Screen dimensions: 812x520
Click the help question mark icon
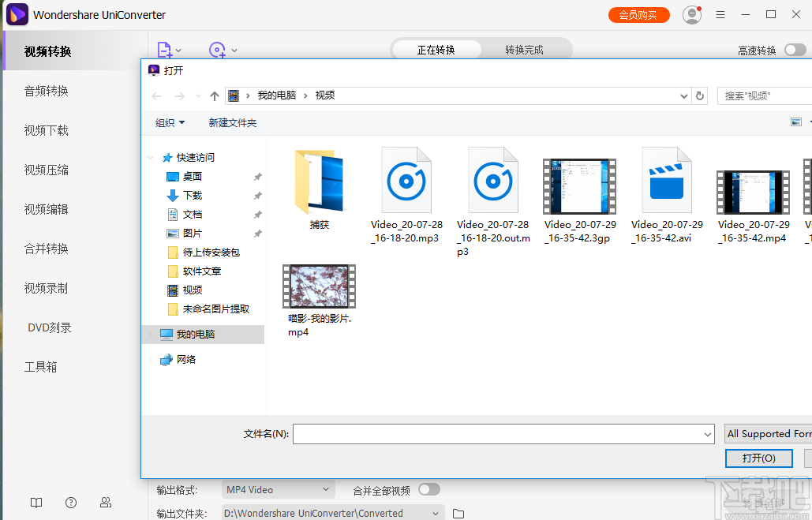click(x=70, y=503)
